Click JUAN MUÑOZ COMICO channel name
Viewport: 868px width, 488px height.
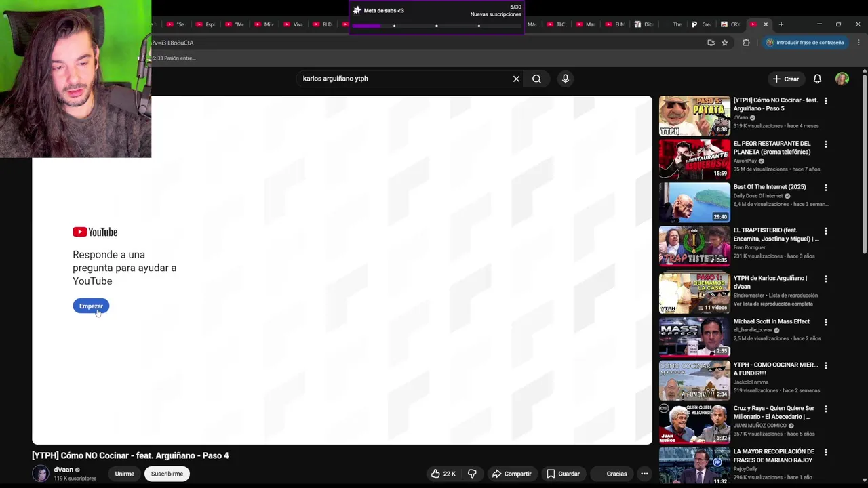(x=759, y=426)
